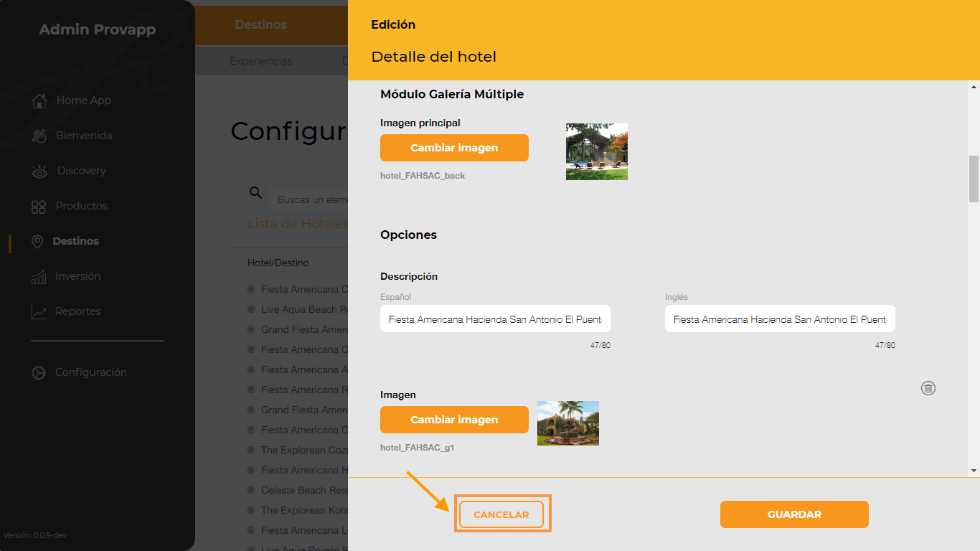Open Reportes graph icon in sidebar
This screenshot has height=551, width=980.
pyautogui.click(x=39, y=311)
